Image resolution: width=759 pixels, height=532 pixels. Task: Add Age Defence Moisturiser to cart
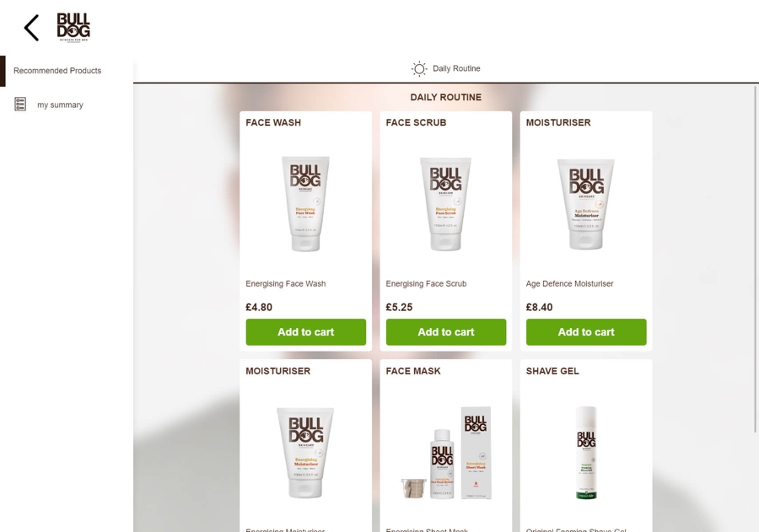(586, 332)
